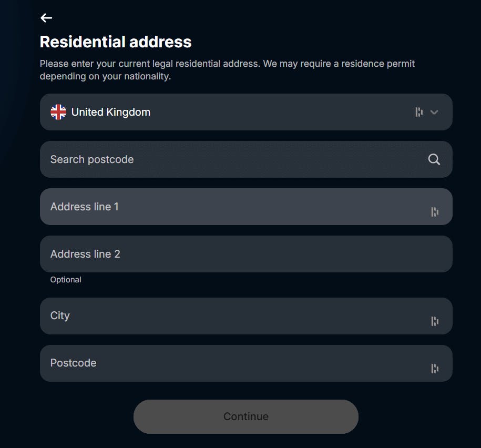The image size is (481, 448).
Task: Click the search icon in Search postcode field
Action: coord(434,159)
